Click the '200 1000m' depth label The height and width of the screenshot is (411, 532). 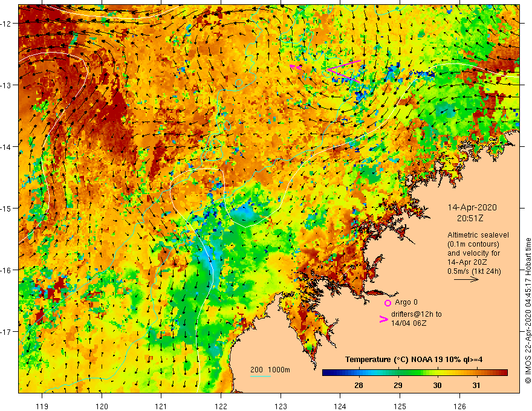pos(270,370)
